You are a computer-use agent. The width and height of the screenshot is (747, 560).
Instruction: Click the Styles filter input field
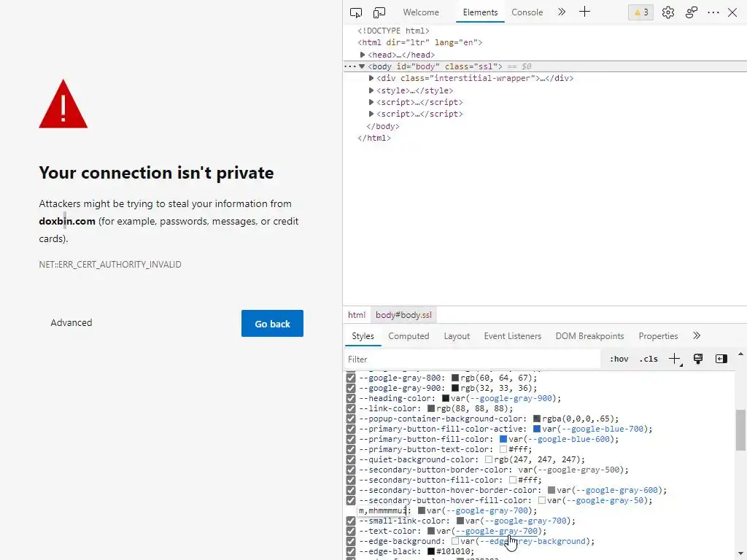(472, 359)
